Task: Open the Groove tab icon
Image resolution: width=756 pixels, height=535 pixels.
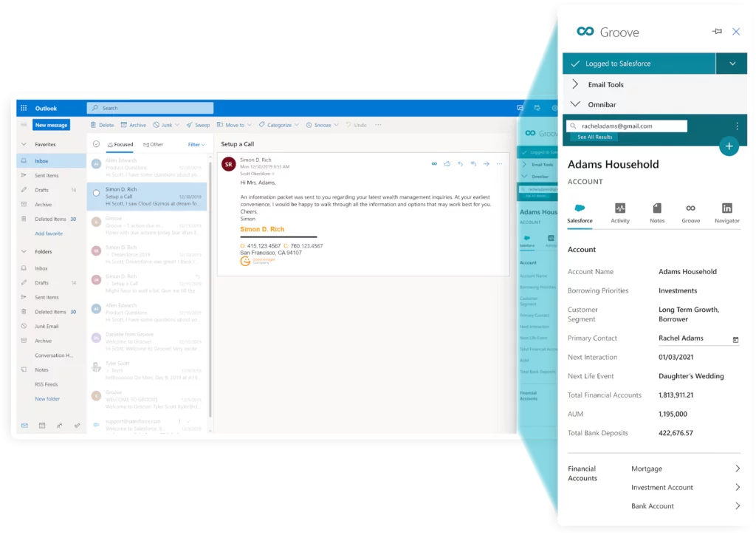Action: pyautogui.click(x=690, y=214)
